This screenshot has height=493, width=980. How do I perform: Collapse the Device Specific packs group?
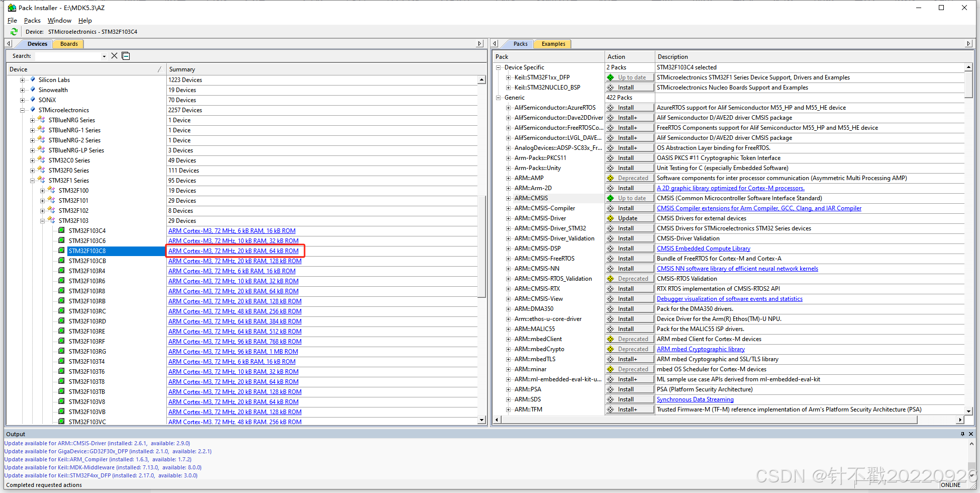(x=498, y=67)
